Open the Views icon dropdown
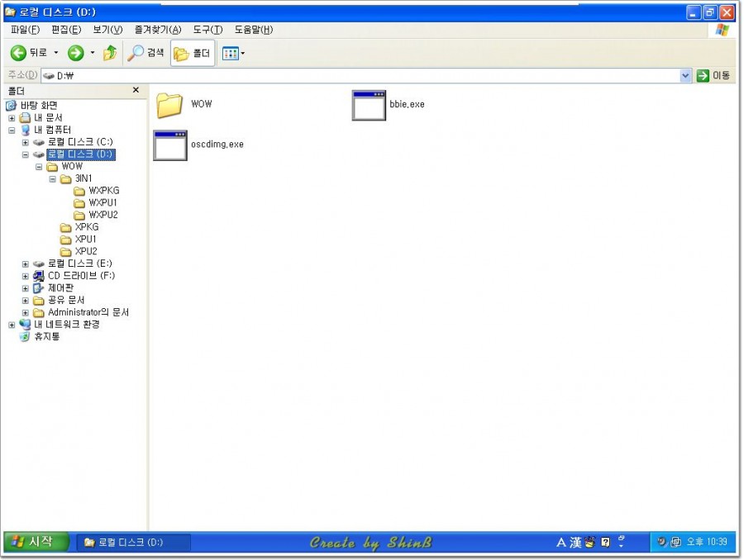The width and height of the screenshot is (744, 560). click(x=233, y=53)
